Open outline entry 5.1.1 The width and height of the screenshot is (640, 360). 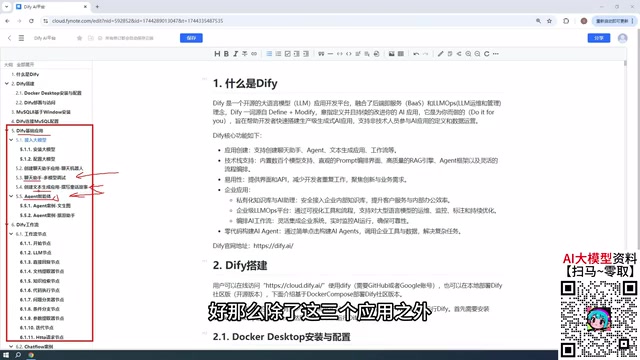[x=38, y=149]
